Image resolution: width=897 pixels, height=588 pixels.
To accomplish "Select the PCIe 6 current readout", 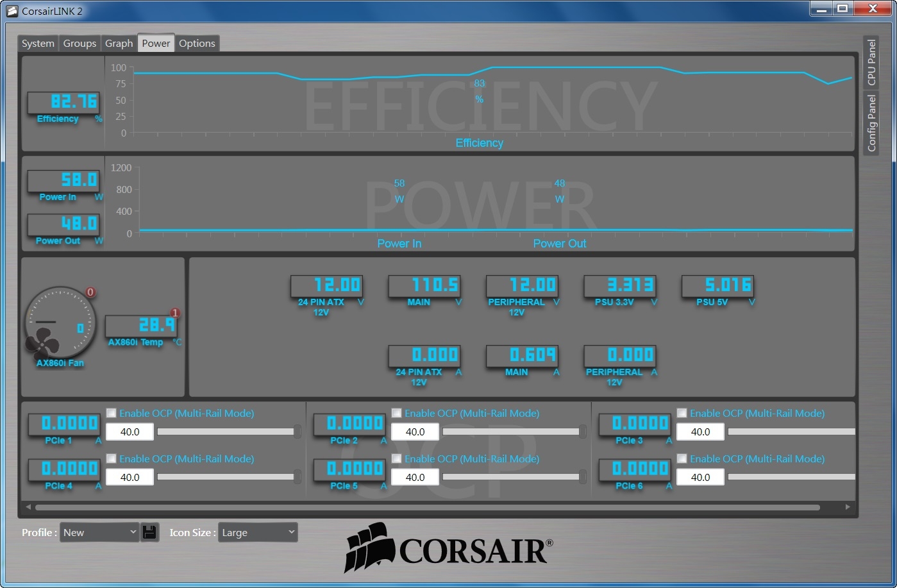I will tap(635, 470).
